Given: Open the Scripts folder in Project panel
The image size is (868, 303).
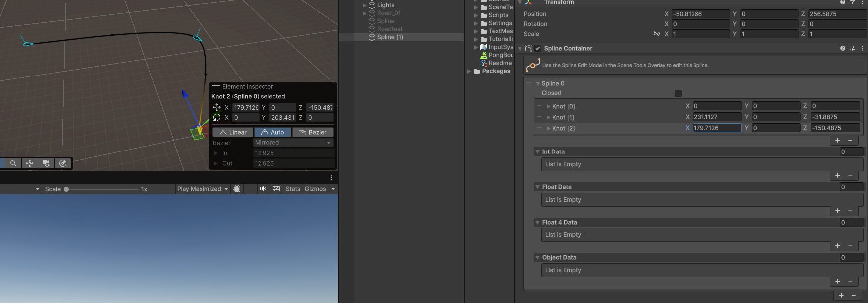Looking at the screenshot, I should (498, 15).
